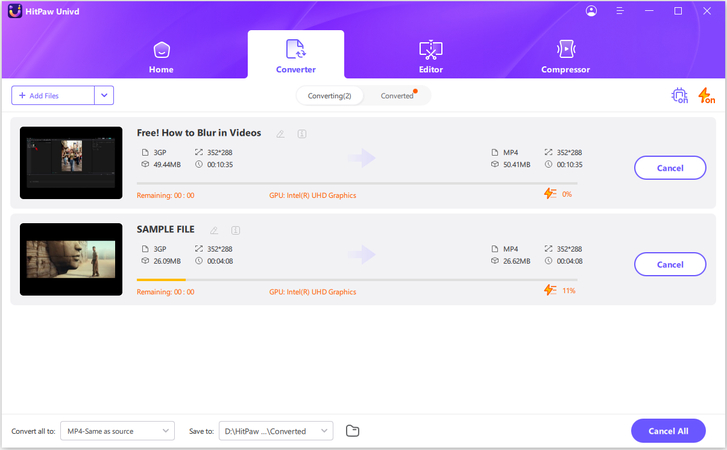Click the 26.62MB output size
Viewport: 727px width, 450px height.
(x=517, y=261)
